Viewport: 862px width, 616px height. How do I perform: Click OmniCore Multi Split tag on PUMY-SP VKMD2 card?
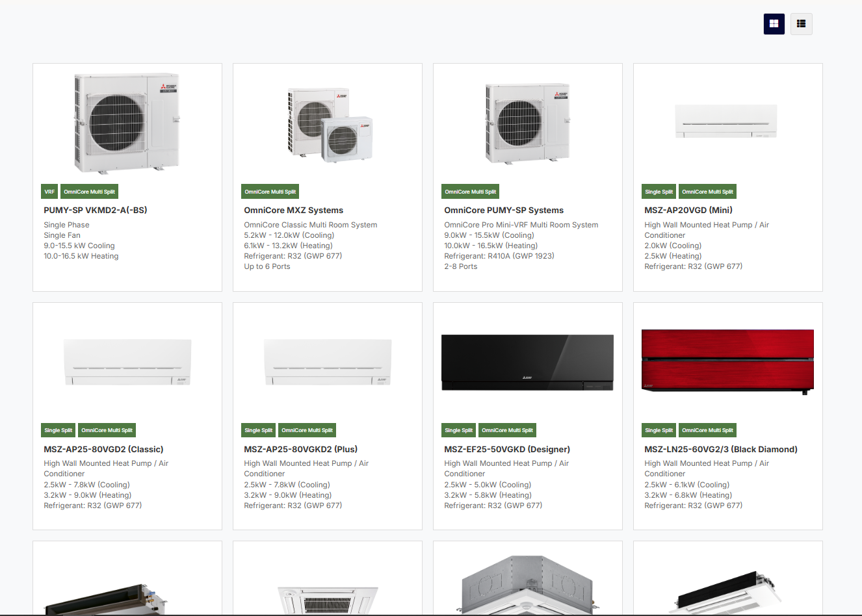click(89, 192)
